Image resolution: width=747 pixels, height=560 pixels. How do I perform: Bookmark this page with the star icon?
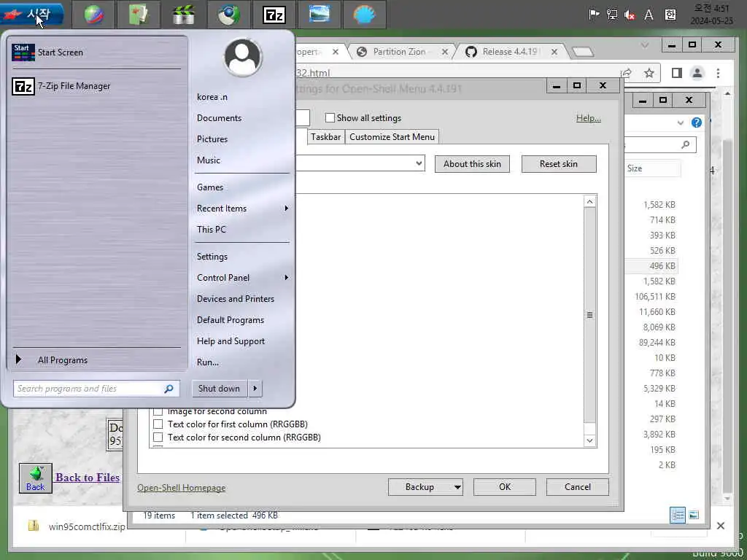[649, 73]
